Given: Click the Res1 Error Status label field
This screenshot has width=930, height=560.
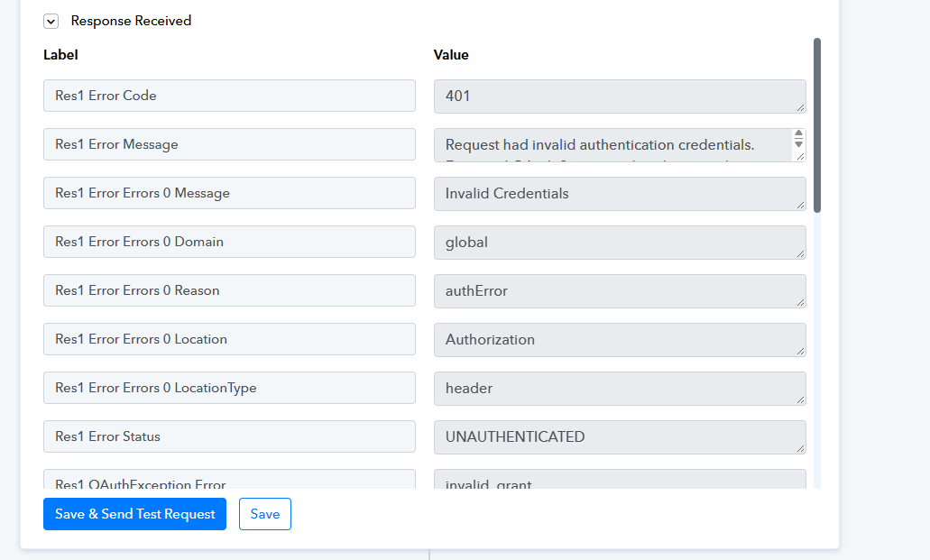Looking at the screenshot, I should [x=229, y=436].
